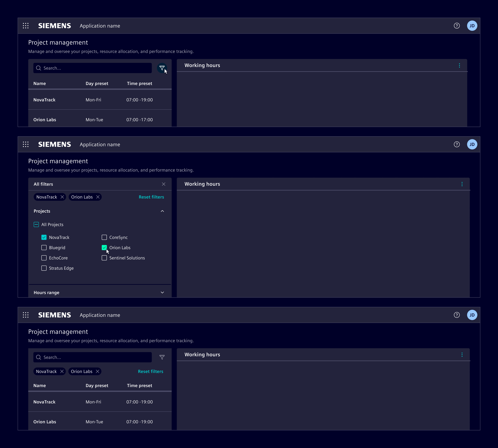Click the filter funnel icon above the table
This screenshot has height=448, width=498.
(162, 68)
